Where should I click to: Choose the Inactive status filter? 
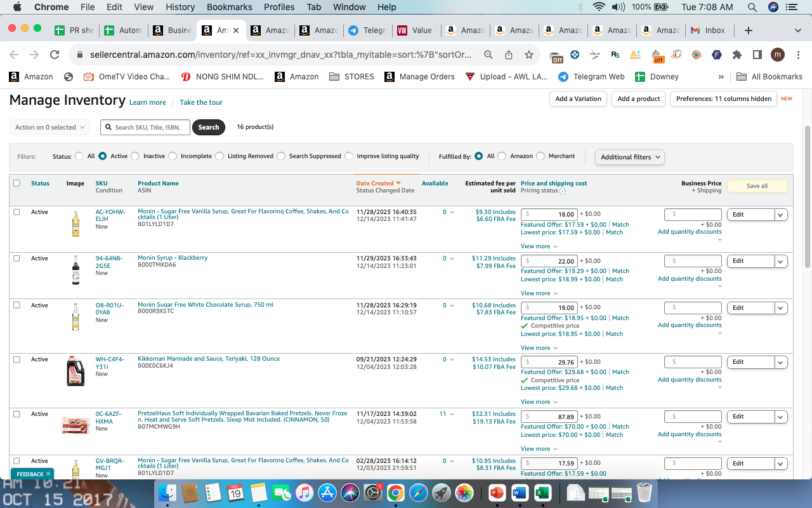click(x=135, y=156)
